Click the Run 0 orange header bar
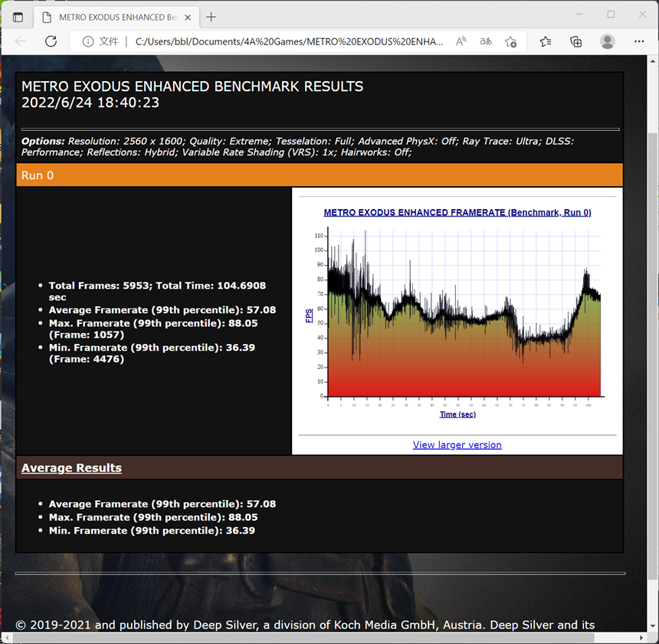The image size is (659, 644). click(319, 175)
